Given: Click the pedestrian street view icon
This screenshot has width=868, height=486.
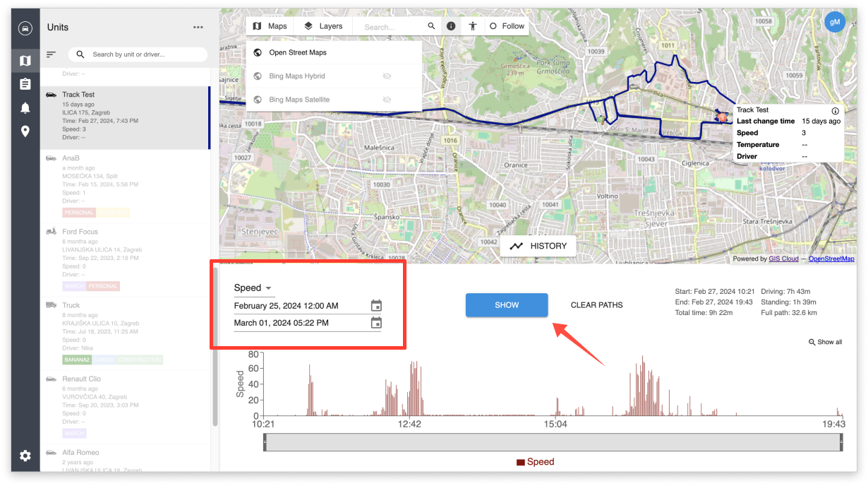Looking at the screenshot, I should (x=473, y=26).
